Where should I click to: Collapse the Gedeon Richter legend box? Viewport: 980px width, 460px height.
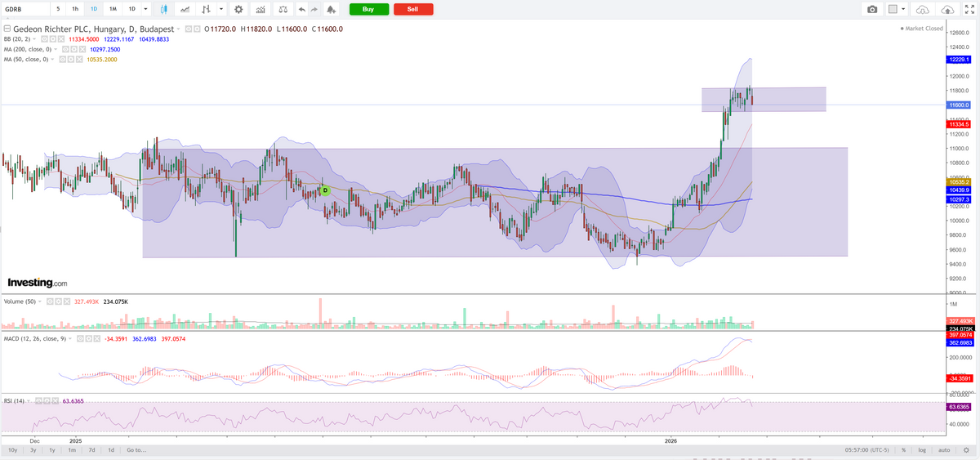(x=7, y=29)
